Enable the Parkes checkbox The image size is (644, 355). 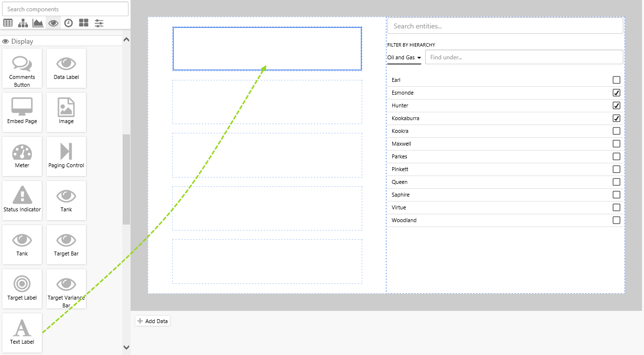617,156
